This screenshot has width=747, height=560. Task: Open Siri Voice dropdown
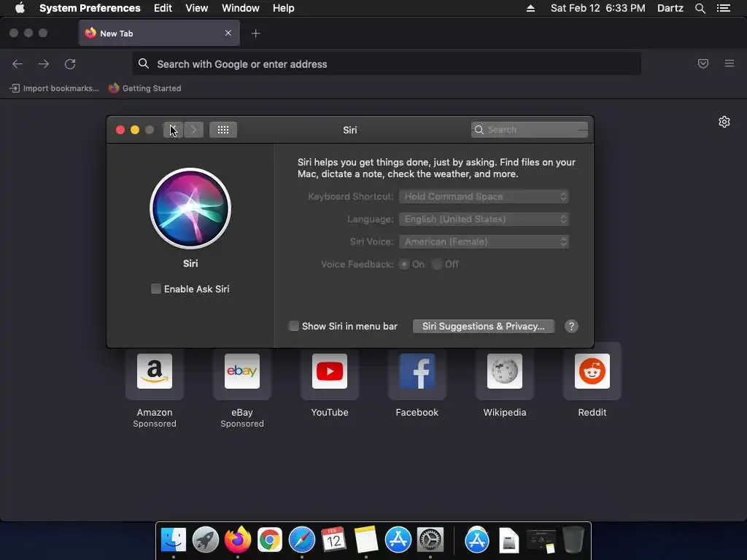pyautogui.click(x=484, y=242)
